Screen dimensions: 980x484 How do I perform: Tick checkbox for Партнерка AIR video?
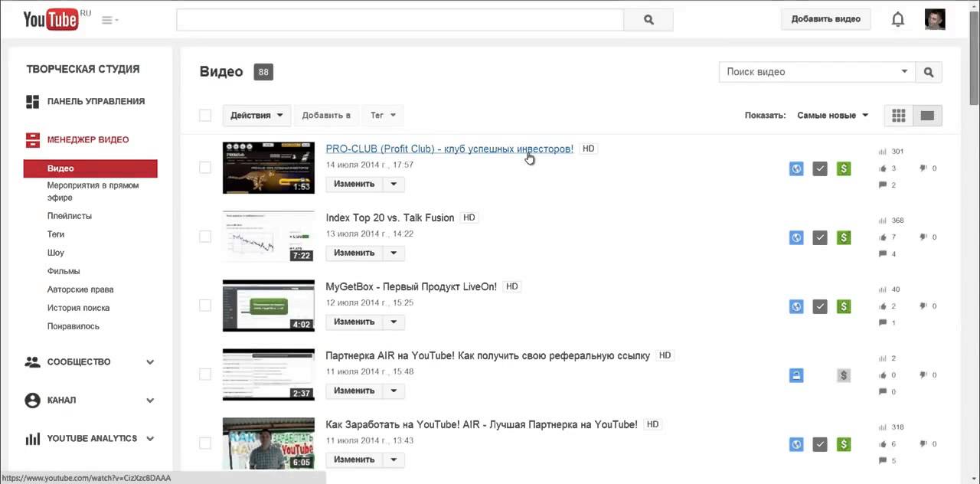pos(205,374)
